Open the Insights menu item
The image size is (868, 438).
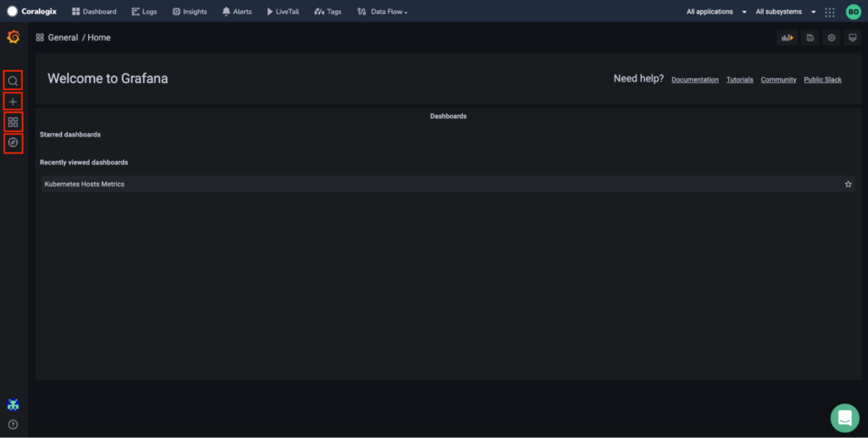tap(189, 12)
